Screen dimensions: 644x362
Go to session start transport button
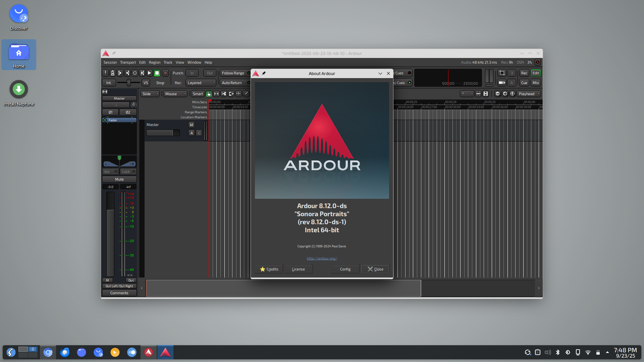pos(120,73)
